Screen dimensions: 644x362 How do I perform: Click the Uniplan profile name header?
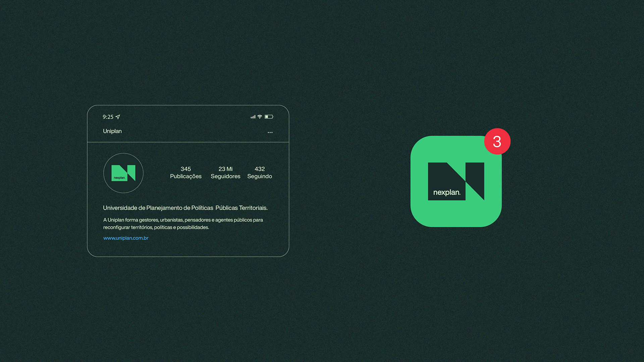pyautogui.click(x=112, y=131)
